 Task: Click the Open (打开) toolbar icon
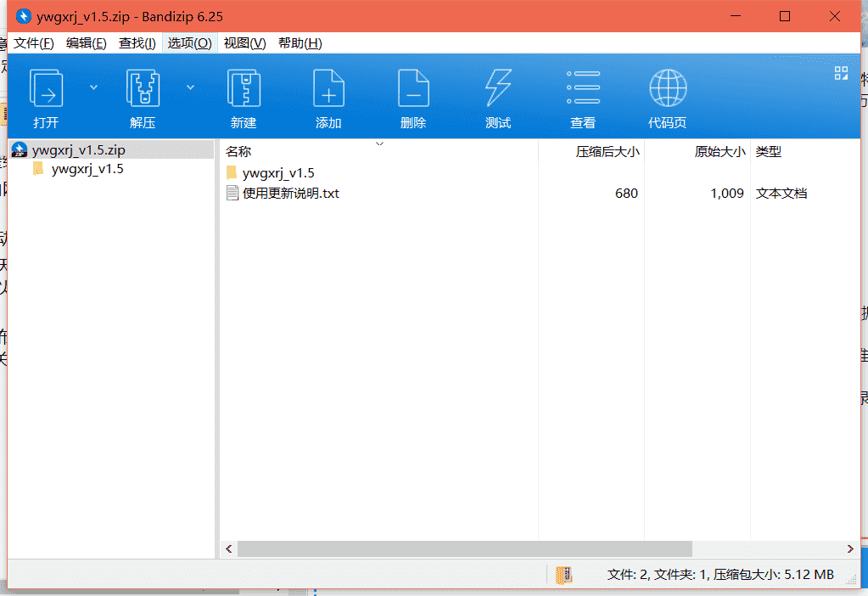[x=46, y=88]
